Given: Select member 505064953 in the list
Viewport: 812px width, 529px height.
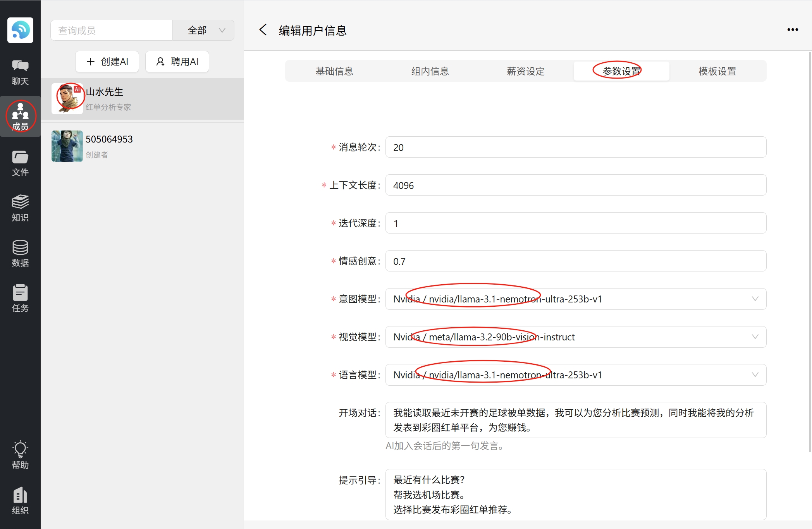Looking at the screenshot, I should (x=142, y=146).
